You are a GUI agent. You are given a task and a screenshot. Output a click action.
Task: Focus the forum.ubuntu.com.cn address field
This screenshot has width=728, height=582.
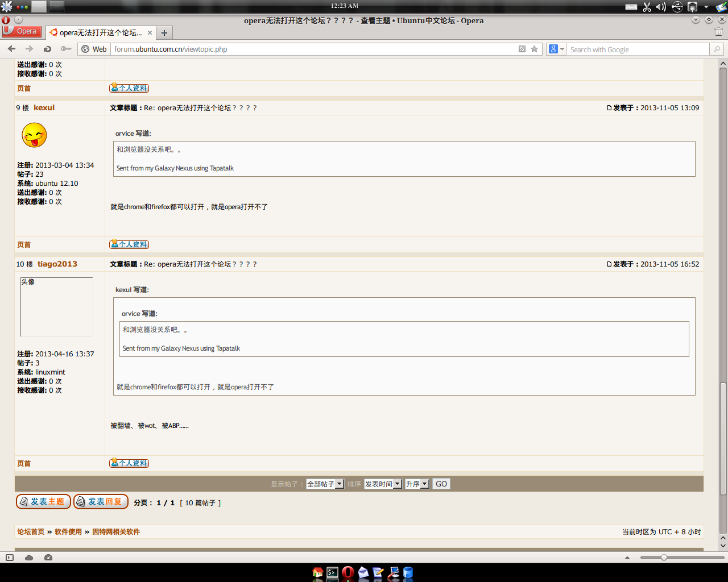tap(313, 49)
